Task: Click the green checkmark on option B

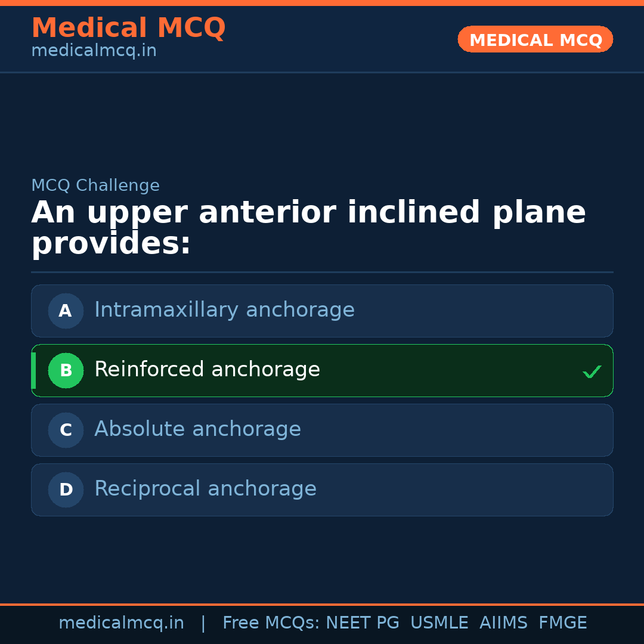Action: 592,371
